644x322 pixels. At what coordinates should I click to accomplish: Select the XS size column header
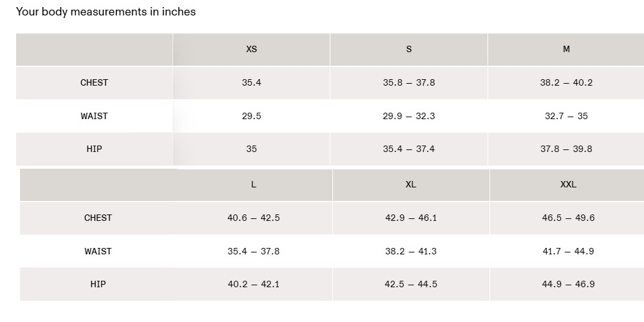[x=251, y=49]
